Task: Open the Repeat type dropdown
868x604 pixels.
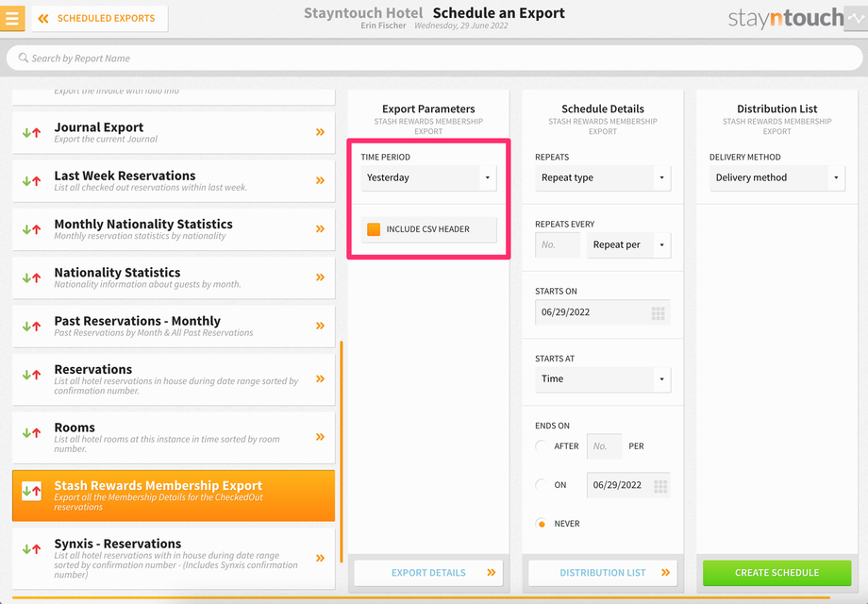Action: [x=603, y=177]
